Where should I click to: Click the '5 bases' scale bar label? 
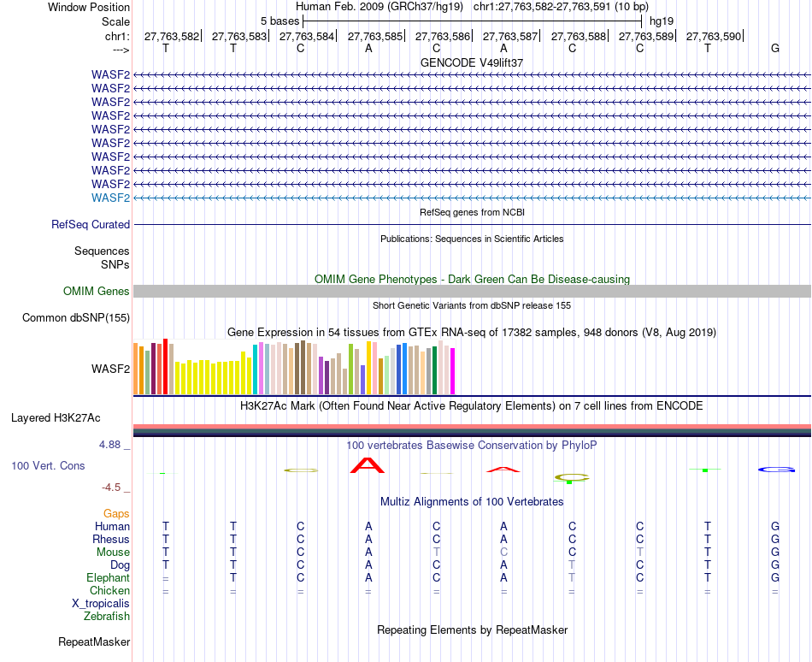[x=279, y=21]
